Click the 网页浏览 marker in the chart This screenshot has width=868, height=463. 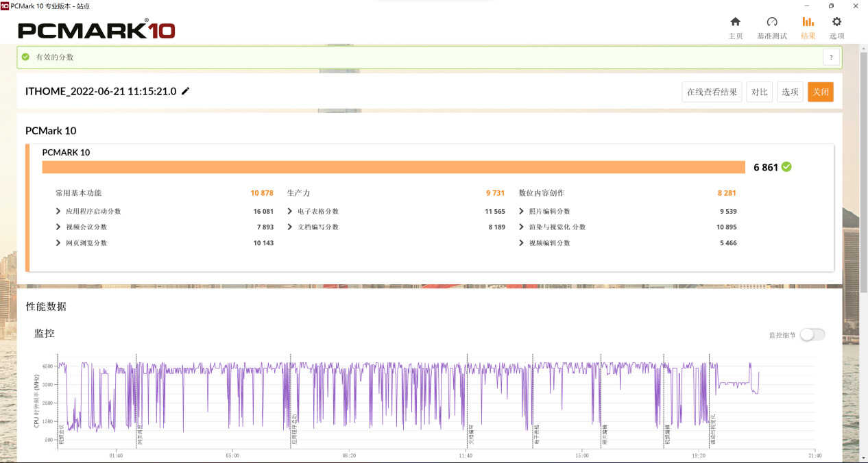click(140, 435)
